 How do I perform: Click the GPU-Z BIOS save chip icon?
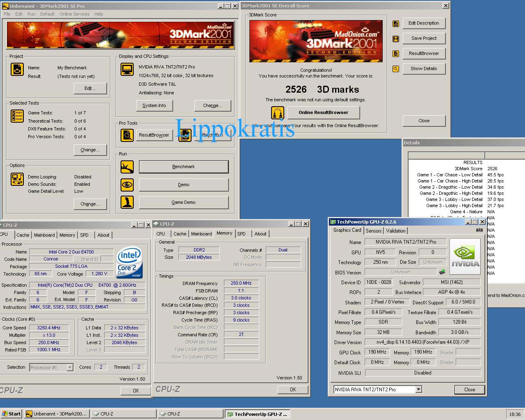[442, 272]
